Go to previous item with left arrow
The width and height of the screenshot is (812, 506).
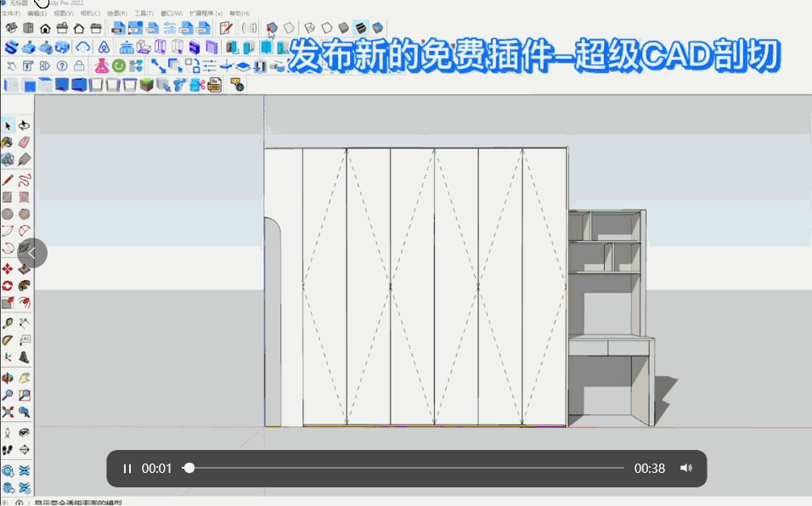point(32,252)
